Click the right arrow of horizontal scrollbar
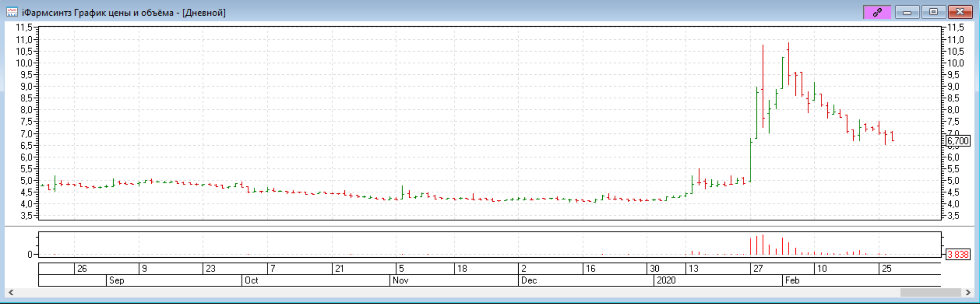The height and width of the screenshot is (304, 980). click(968, 292)
